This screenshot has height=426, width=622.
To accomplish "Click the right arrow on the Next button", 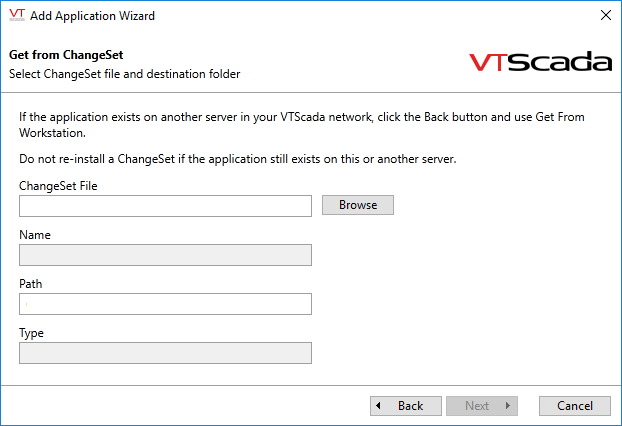I will coord(509,406).
